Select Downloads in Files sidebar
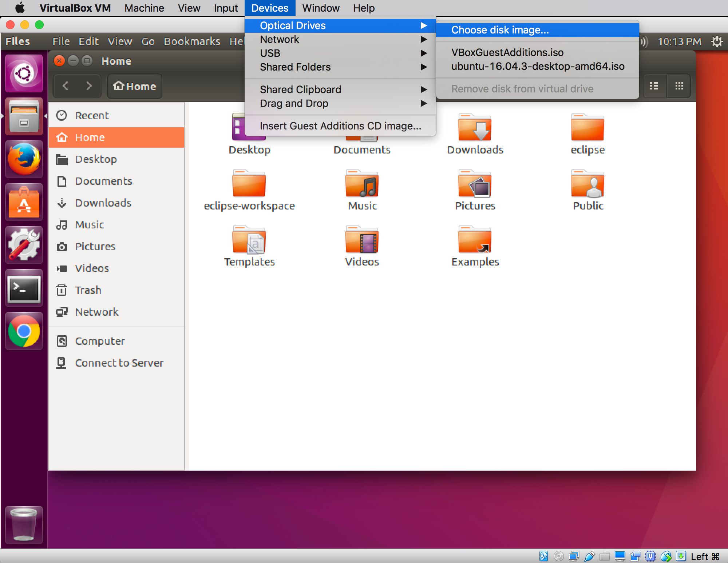The image size is (728, 563). click(x=116, y=203)
